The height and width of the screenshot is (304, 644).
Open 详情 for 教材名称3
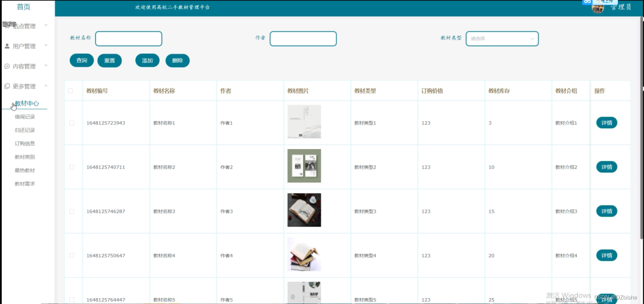(607, 211)
